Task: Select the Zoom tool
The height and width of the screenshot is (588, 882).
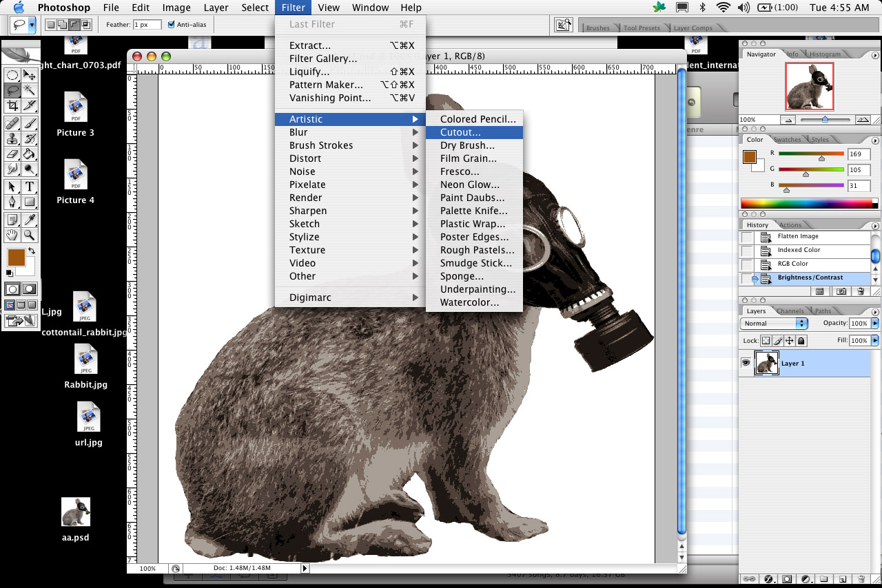Action: (30, 235)
